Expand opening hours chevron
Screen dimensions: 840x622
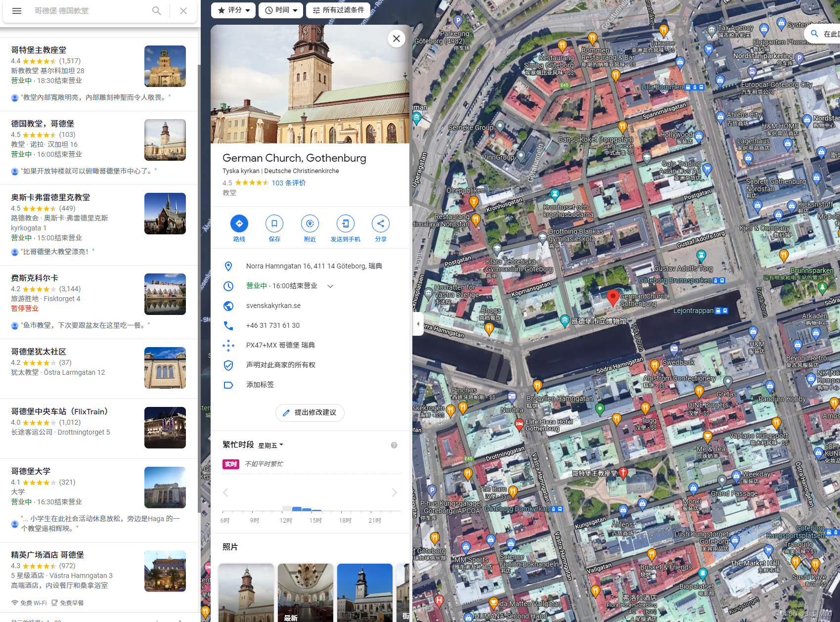tap(330, 286)
